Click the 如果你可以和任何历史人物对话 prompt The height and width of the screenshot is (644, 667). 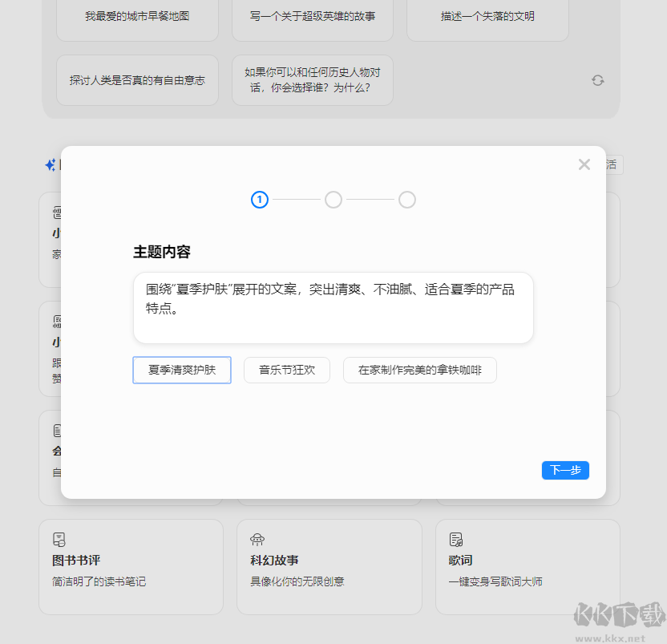(312, 79)
